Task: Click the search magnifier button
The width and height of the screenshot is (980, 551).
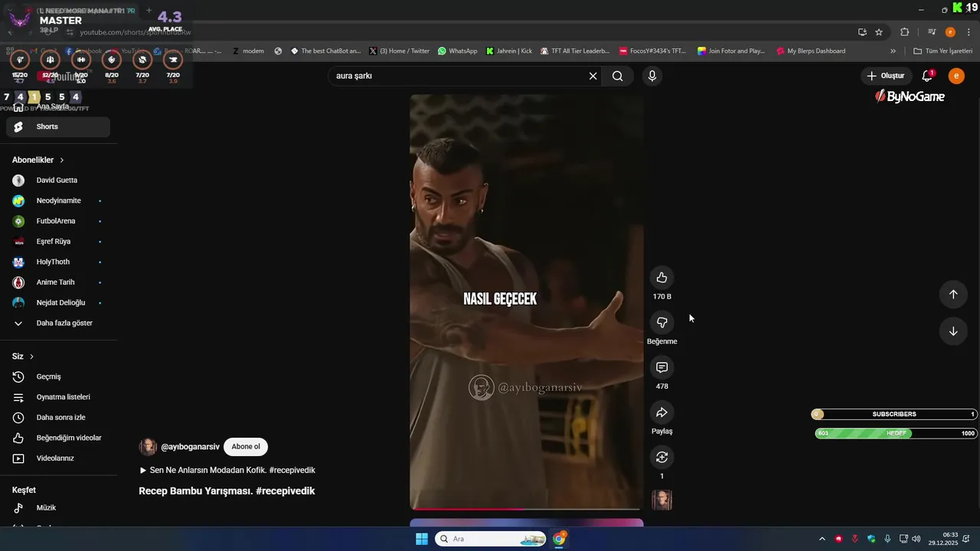Action: coord(617,76)
